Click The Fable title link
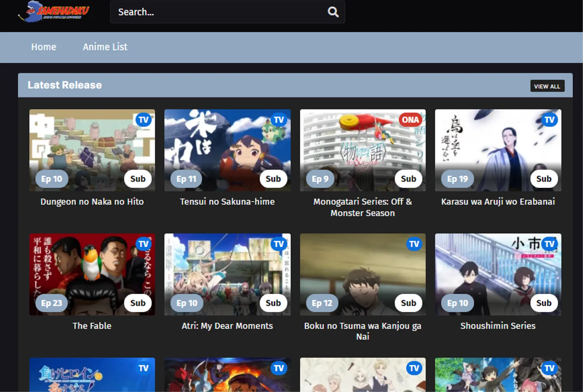 (x=92, y=326)
